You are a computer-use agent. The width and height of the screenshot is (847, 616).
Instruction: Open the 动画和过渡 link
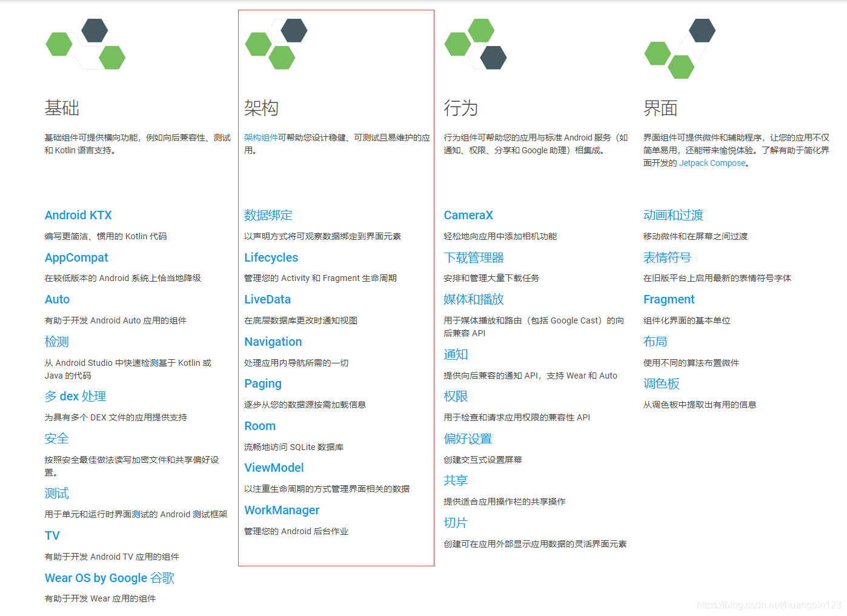coord(674,215)
